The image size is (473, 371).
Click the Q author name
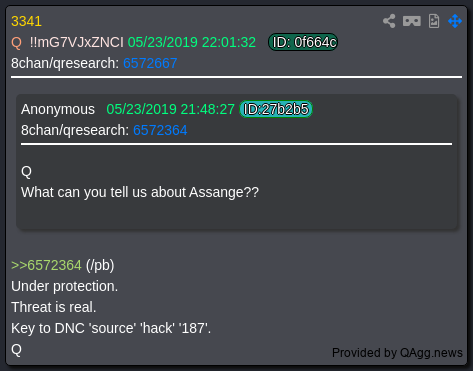point(16,43)
